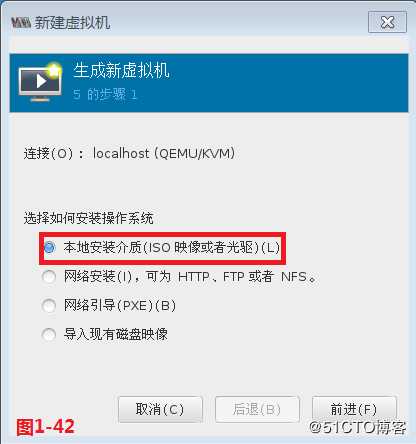Image resolution: width=416 pixels, height=444 pixels.
Task: Click the 生成新虚拟机 header title
Action: [121, 70]
